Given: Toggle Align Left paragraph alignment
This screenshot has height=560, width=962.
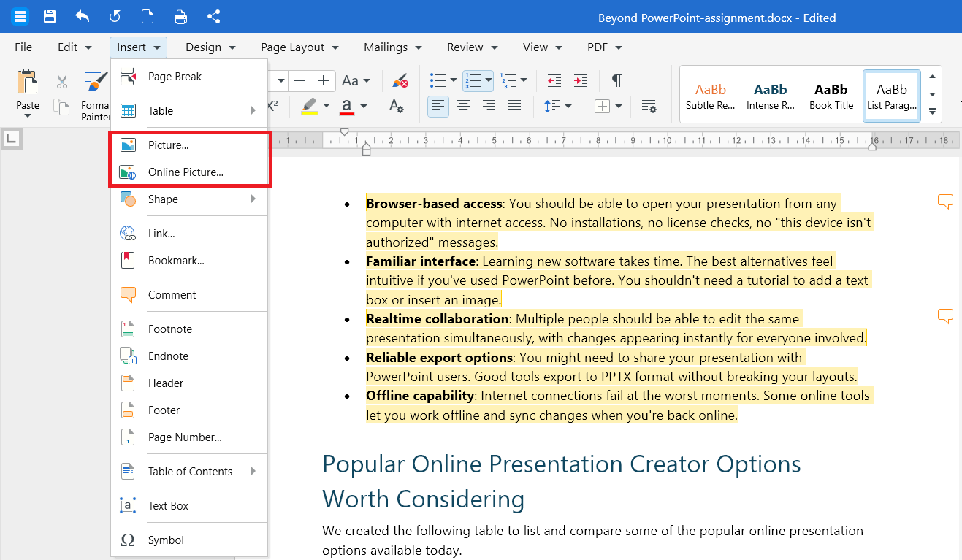Looking at the screenshot, I should pyautogui.click(x=438, y=107).
